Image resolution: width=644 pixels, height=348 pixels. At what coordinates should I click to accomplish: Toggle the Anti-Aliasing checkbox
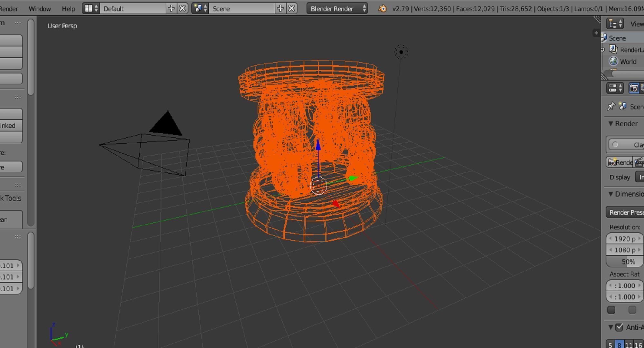619,327
